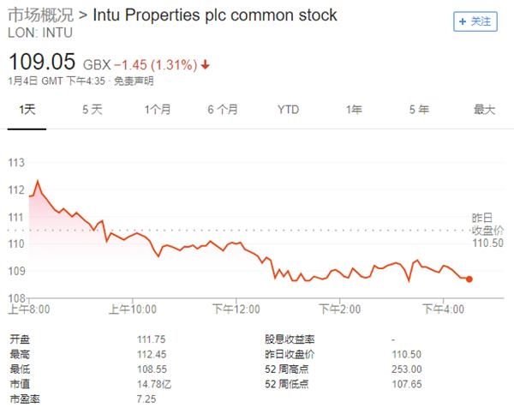The width and height of the screenshot is (514, 420).
Task: Select the YTD range tab
Action: click(x=288, y=109)
